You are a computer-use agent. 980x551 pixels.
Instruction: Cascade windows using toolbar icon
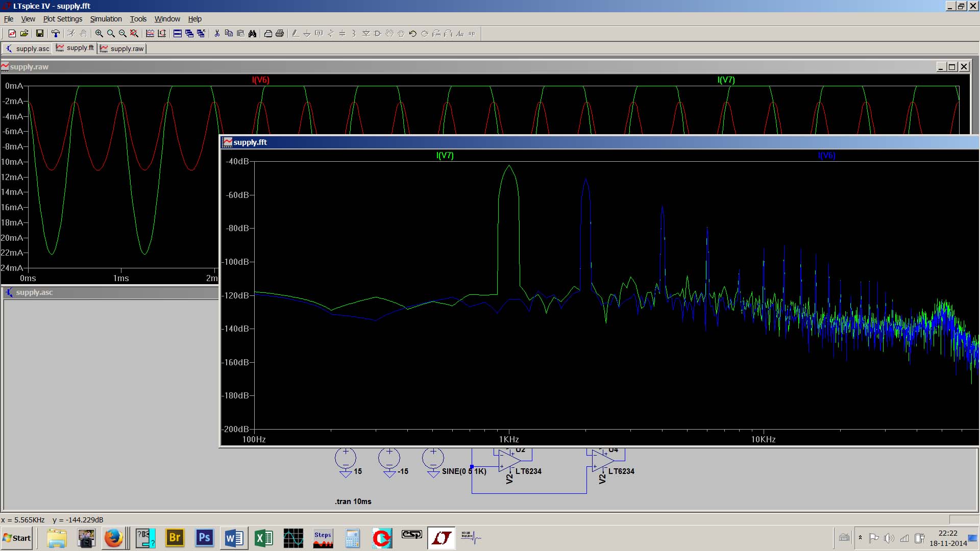coord(189,34)
